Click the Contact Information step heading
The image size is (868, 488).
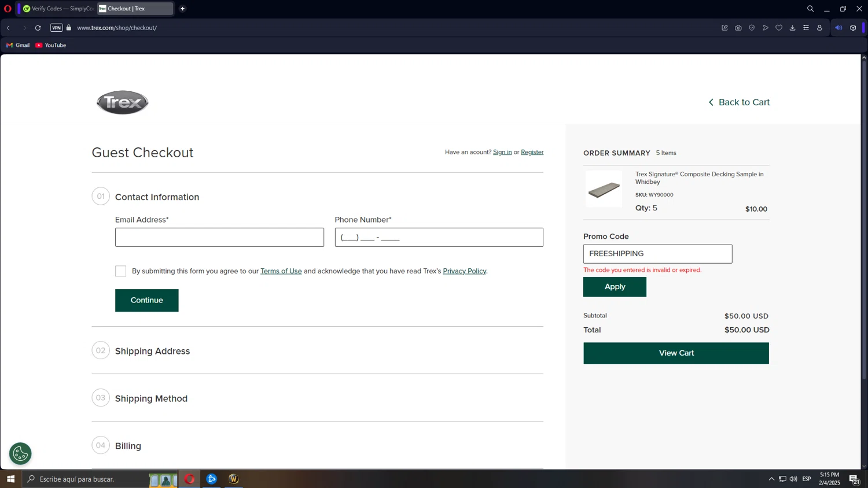tap(157, 197)
